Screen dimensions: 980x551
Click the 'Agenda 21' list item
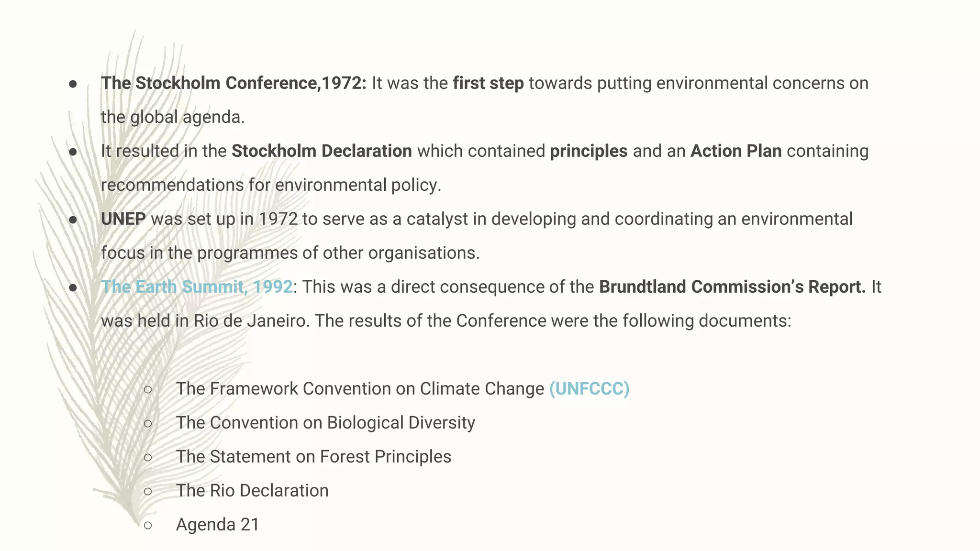pyautogui.click(x=218, y=525)
